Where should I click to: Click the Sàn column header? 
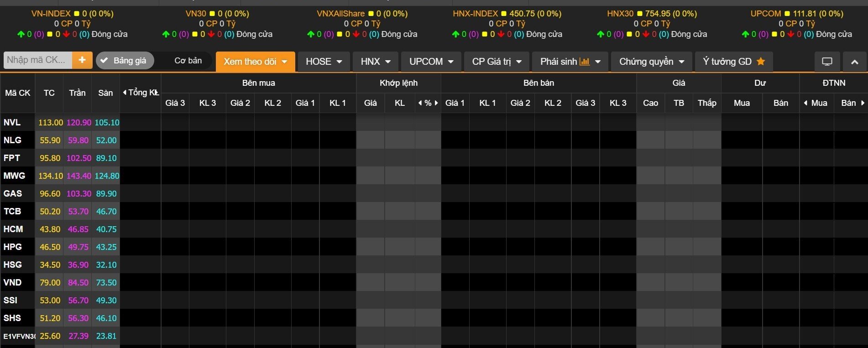pyautogui.click(x=105, y=93)
